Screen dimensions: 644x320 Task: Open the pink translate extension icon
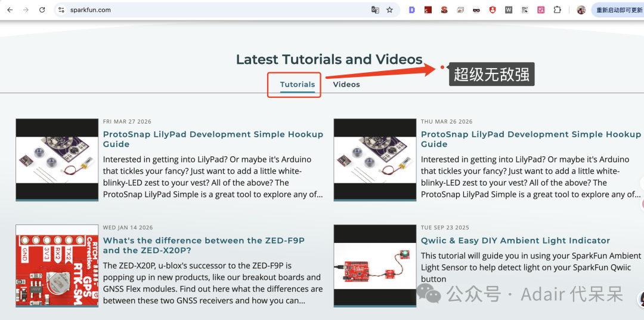click(541, 10)
